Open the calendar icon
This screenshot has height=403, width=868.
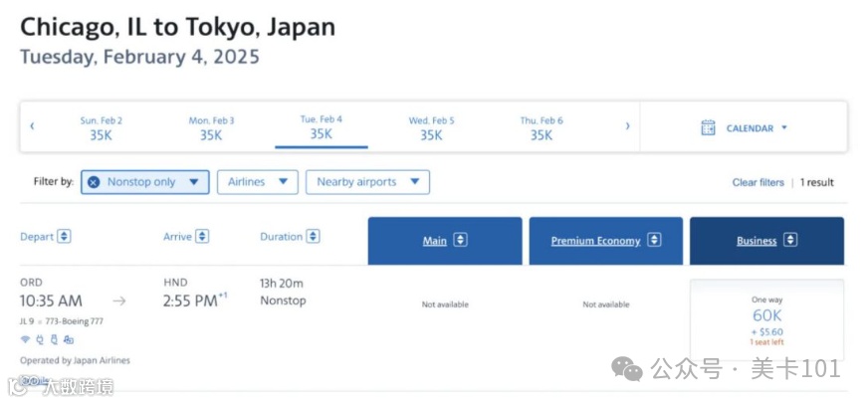coord(708,128)
